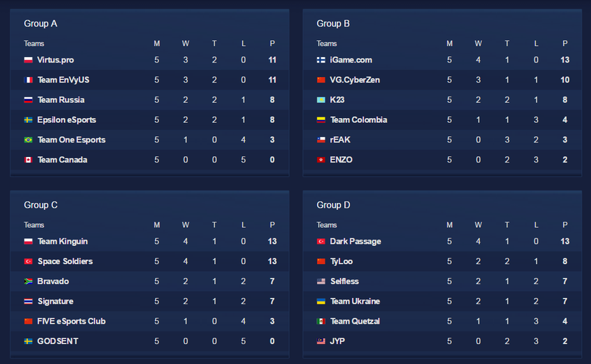Click the Turkey flag beside Dark Passage
Screen dimensions: 591x364
(321, 242)
